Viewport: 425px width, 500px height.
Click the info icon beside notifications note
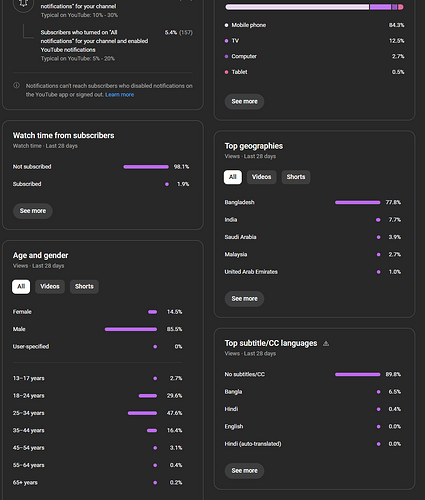pyautogui.click(x=16, y=86)
